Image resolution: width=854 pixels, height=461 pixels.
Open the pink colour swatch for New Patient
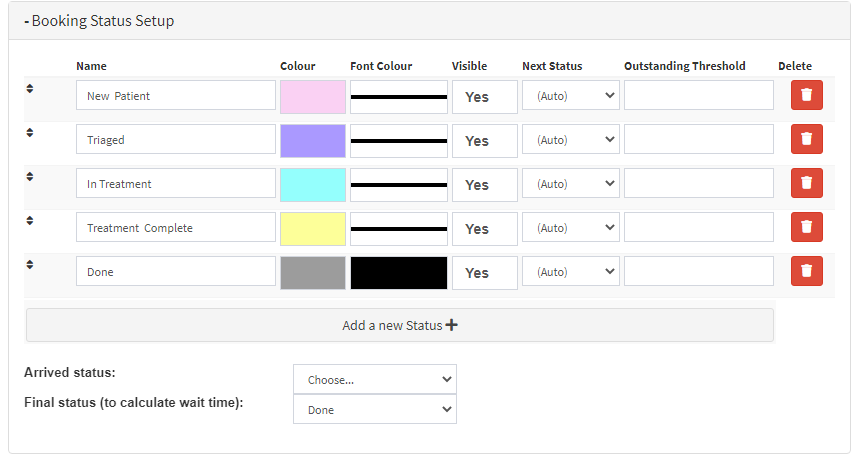313,97
